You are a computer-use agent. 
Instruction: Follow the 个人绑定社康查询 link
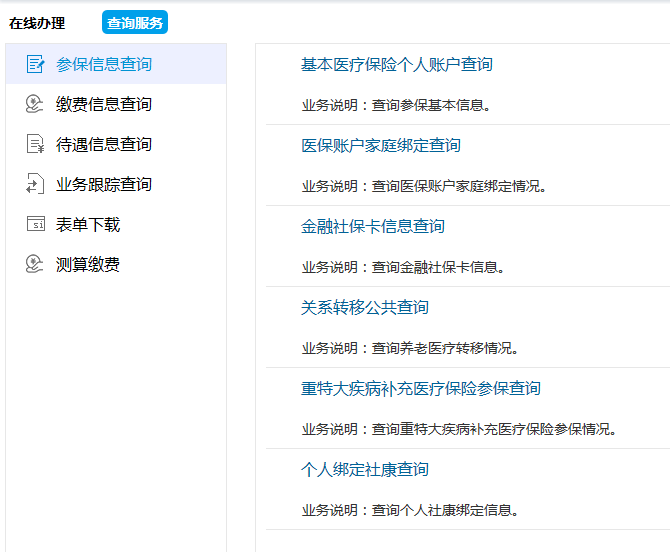[365, 469]
